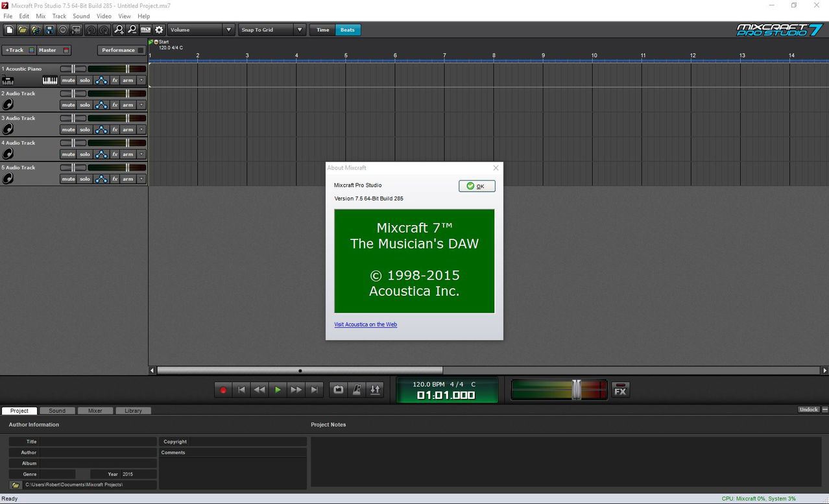Zoom in using the magnifier plus icon
Screen dimensions: 829x504
pos(119,30)
